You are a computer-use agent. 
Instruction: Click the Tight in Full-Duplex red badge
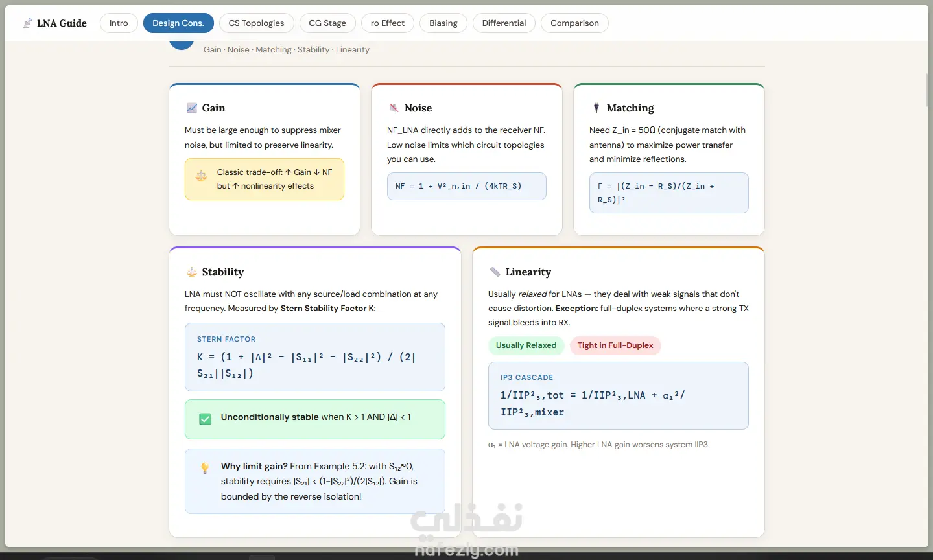click(x=615, y=345)
